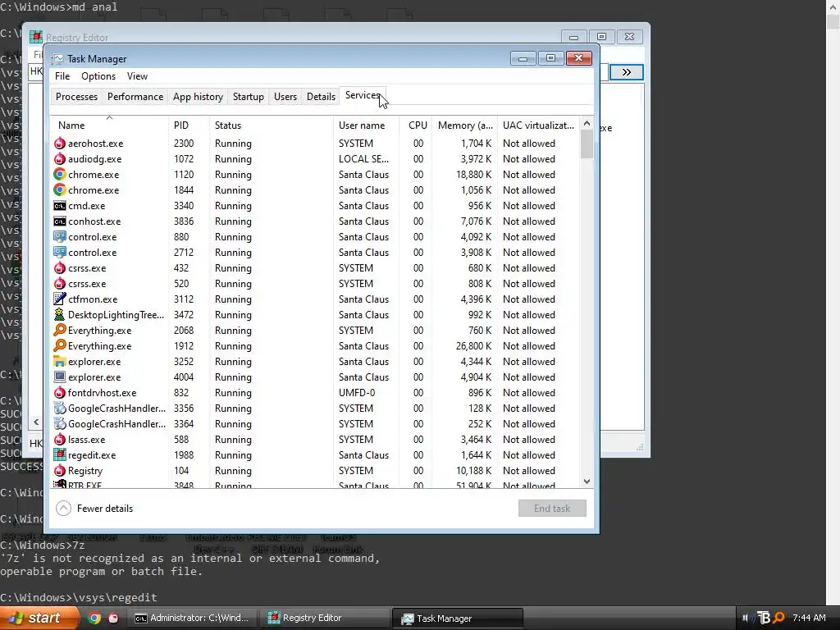This screenshot has width=840, height=630.
Task: Switch to the App history tab
Action: (x=198, y=97)
